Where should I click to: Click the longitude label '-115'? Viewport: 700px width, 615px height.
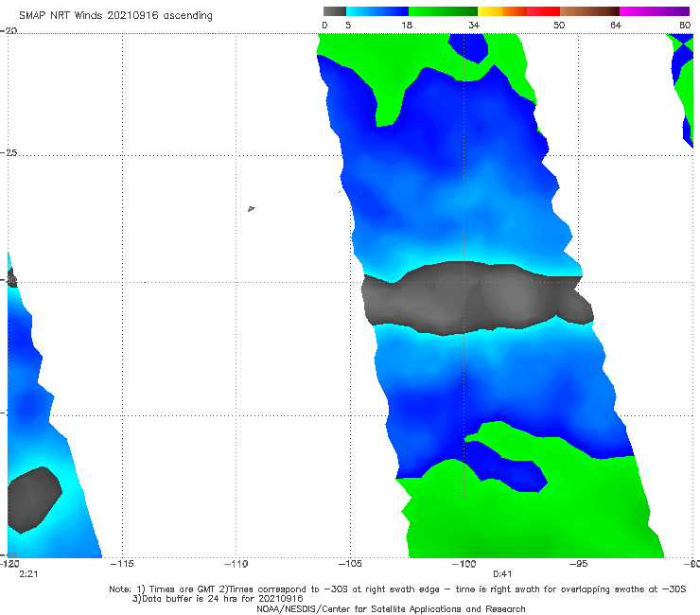pos(122,564)
